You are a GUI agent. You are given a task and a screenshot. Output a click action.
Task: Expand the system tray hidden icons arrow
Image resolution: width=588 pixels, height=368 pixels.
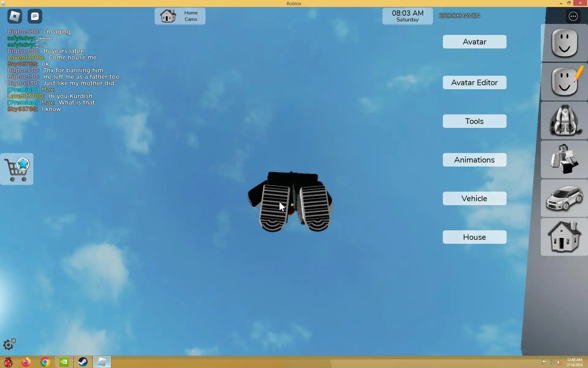537,362
